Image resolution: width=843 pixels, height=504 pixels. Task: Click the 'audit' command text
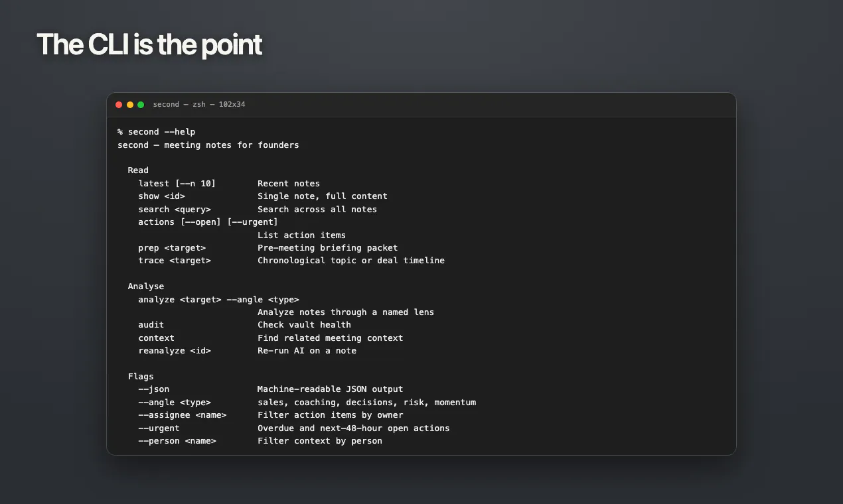coord(151,325)
